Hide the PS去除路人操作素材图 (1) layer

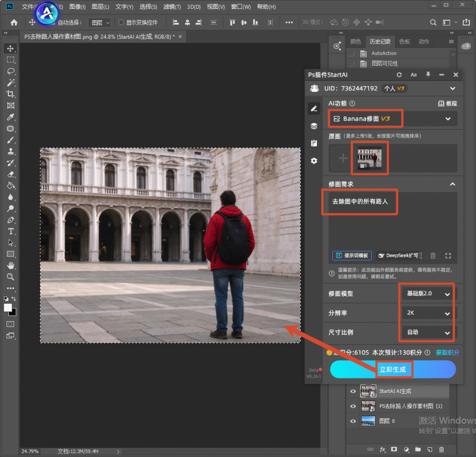pyautogui.click(x=353, y=406)
